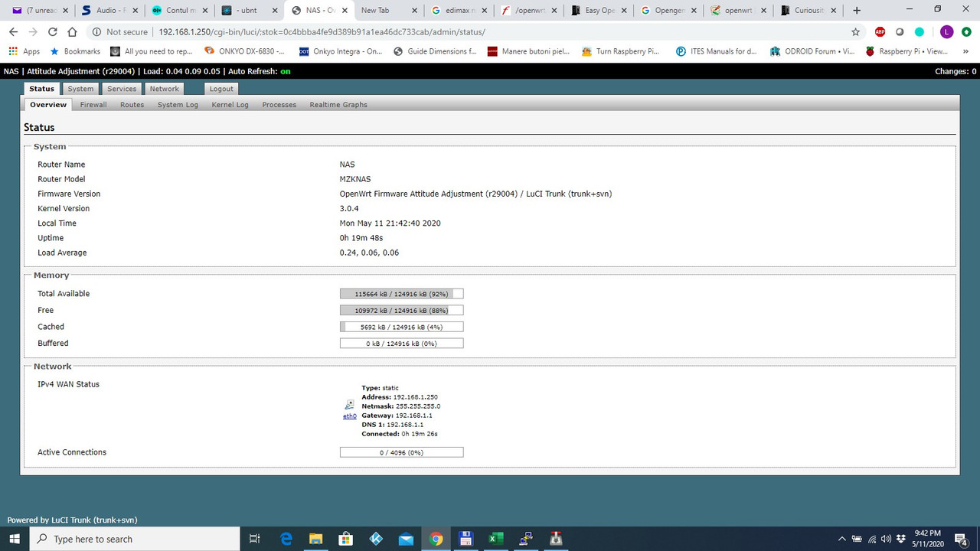980x551 pixels.
Task: Switch to the System Log subtab
Action: point(178,105)
